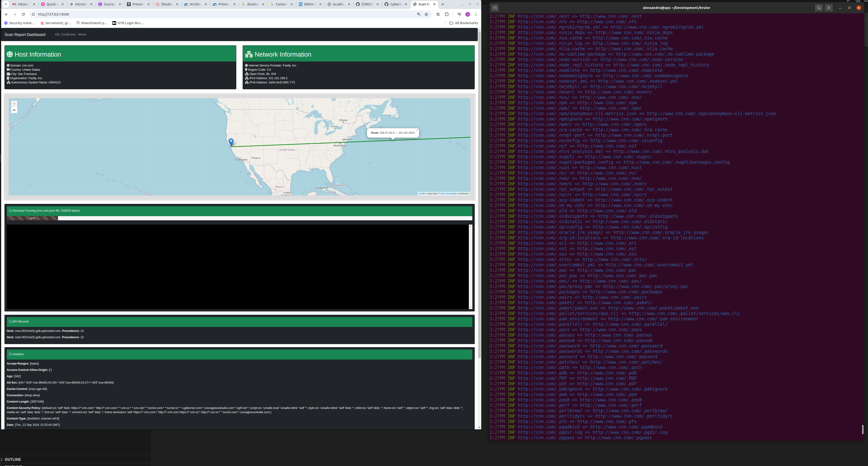Click the Serramenti bookmark
The height and width of the screenshot is (466, 868).
coord(56,23)
